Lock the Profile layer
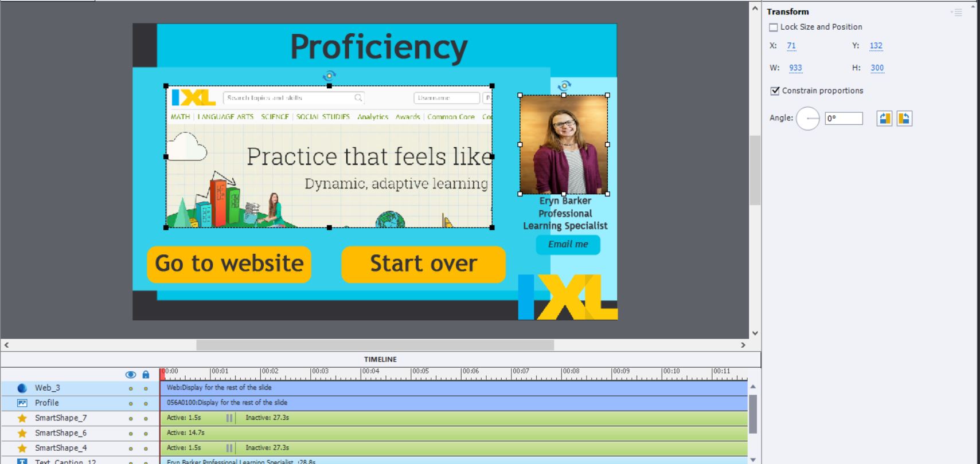Image resolution: width=980 pixels, height=464 pixels. [146, 403]
